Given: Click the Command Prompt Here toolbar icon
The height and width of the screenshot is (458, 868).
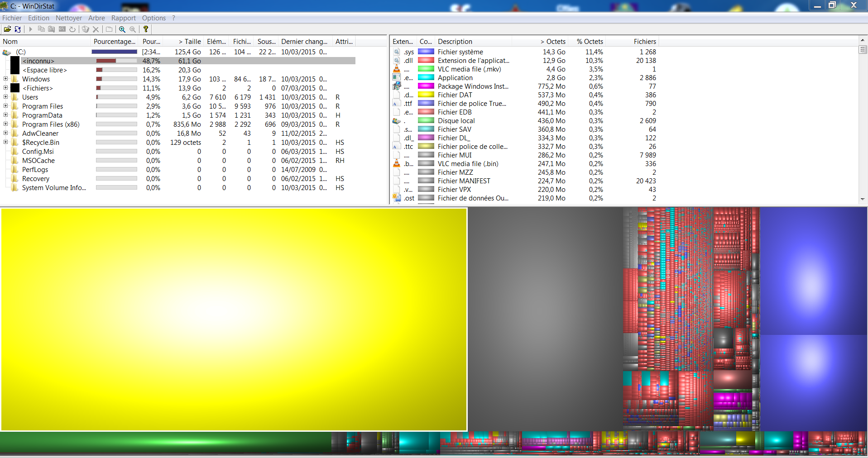Looking at the screenshot, I should (62, 29).
